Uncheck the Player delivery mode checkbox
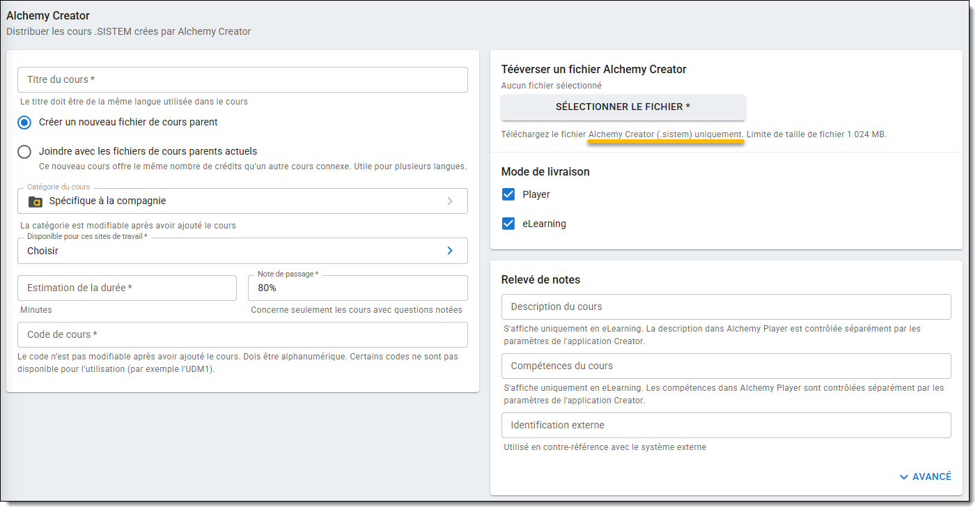Viewport: 980px width, 512px height. pos(508,195)
